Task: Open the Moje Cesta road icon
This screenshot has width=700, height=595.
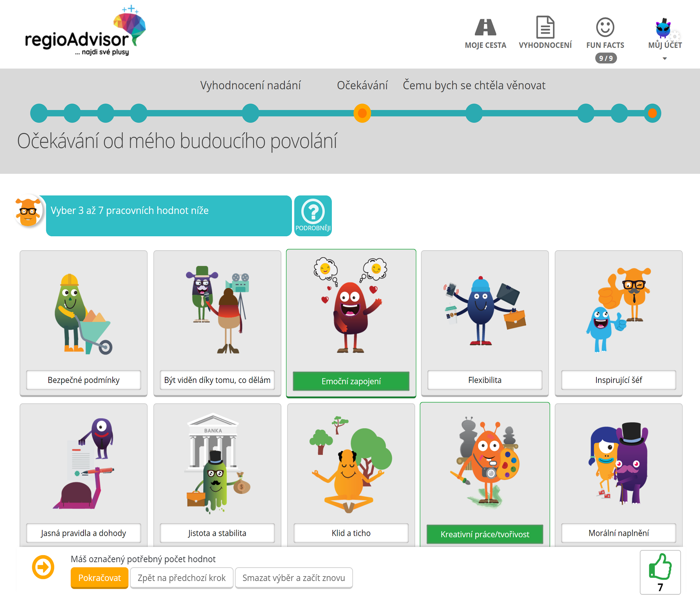Action: pos(485,27)
